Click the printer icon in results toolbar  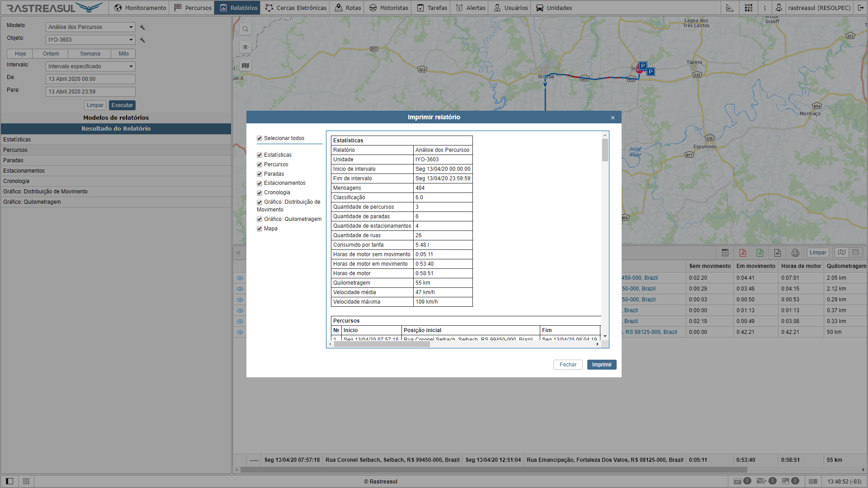coord(795,253)
